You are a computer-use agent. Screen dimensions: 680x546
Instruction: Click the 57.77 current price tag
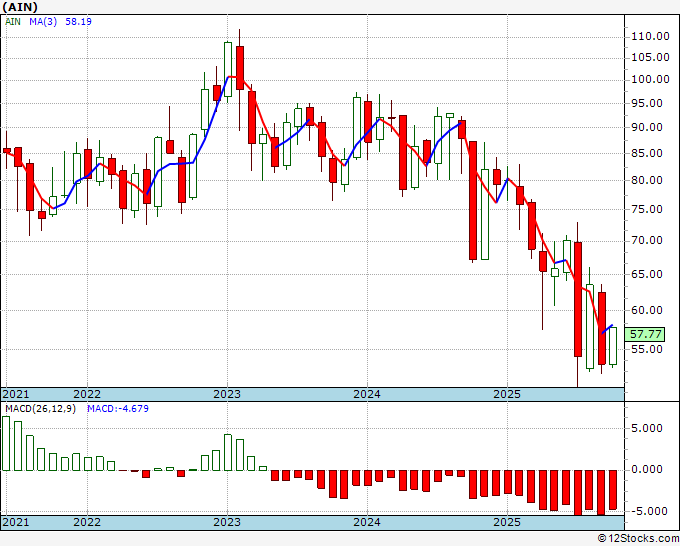point(645,334)
